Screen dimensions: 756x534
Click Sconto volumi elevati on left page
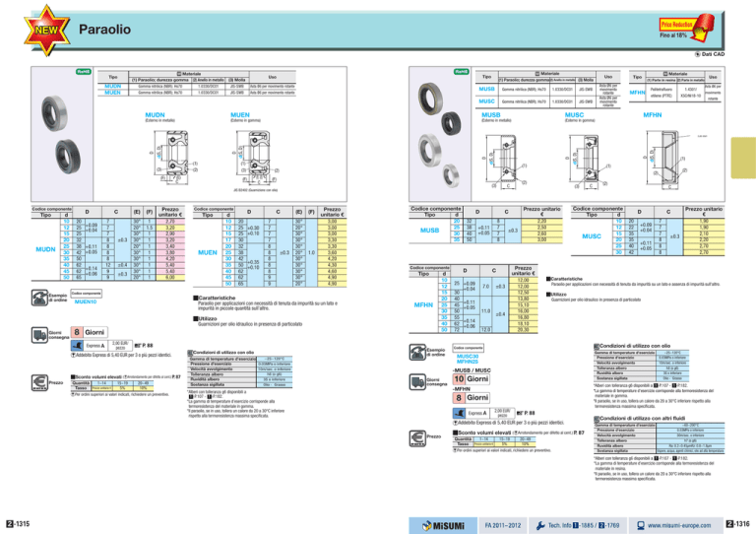(x=96, y=377)
